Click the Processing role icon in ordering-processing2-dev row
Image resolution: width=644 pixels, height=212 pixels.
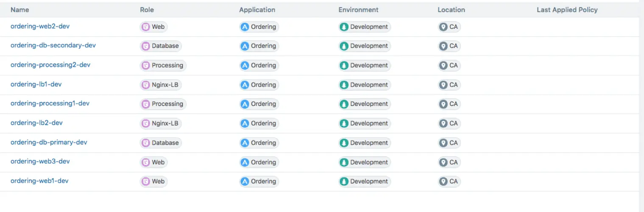[146, 66]
